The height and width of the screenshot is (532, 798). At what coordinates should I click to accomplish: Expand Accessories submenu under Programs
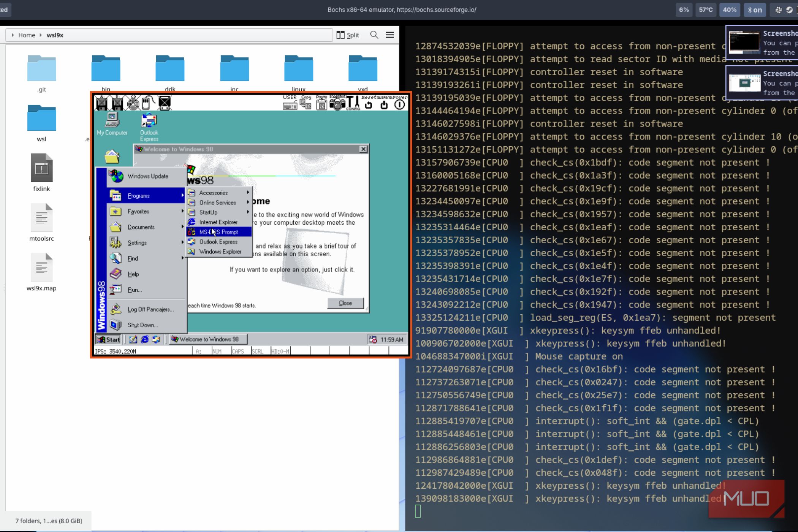tap(219, 193)
